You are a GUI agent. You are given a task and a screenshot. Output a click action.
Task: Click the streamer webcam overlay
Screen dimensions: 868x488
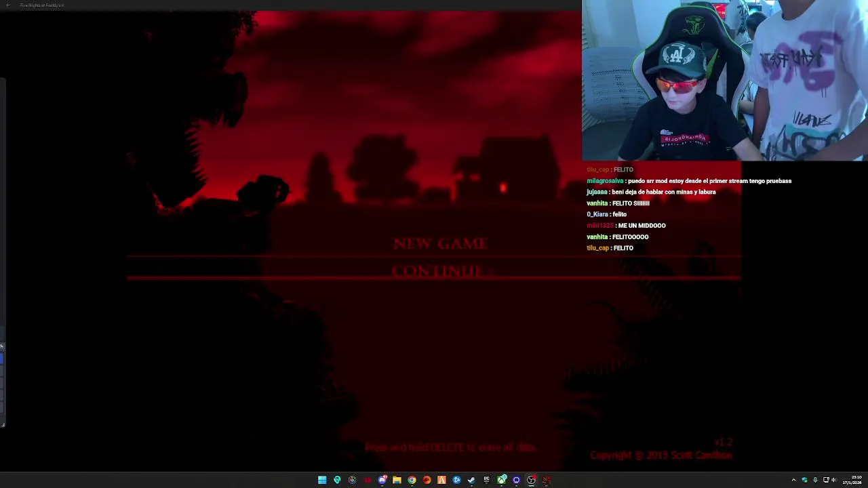725,81
